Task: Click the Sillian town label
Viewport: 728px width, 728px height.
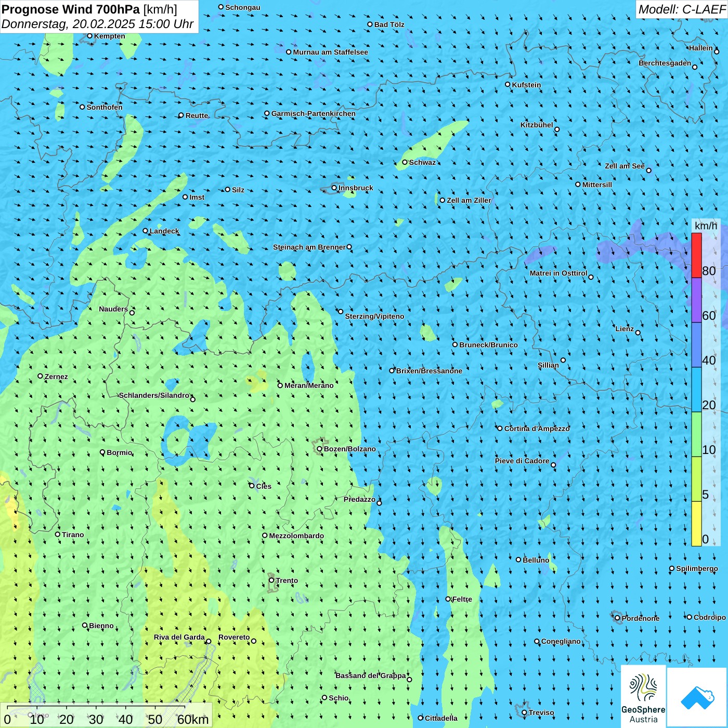Action: 548,365
